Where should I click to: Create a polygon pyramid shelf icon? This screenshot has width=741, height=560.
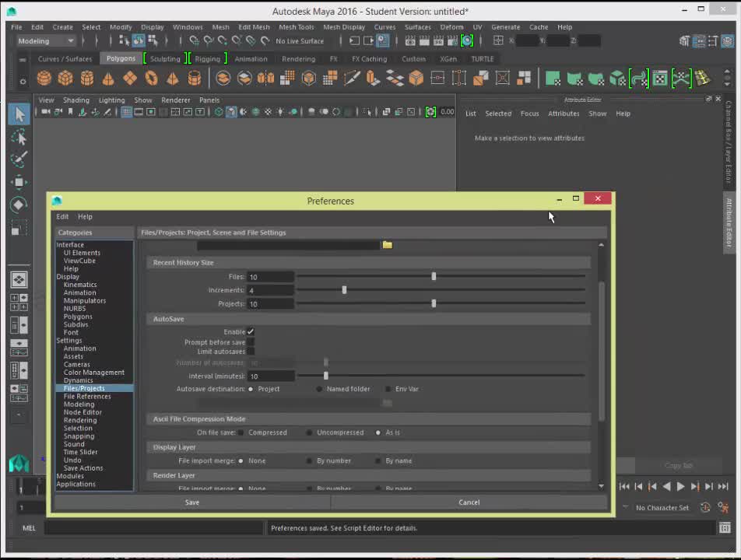173,79
